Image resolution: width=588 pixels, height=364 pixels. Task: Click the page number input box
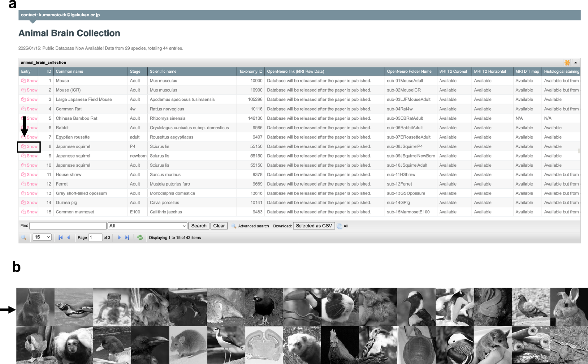(95, 237)
